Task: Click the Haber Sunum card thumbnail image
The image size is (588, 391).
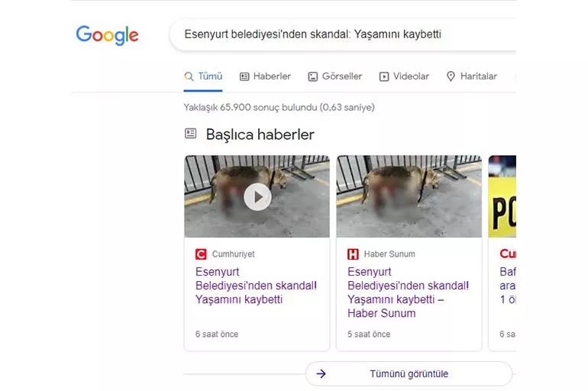Action: [x=409, y=196]
